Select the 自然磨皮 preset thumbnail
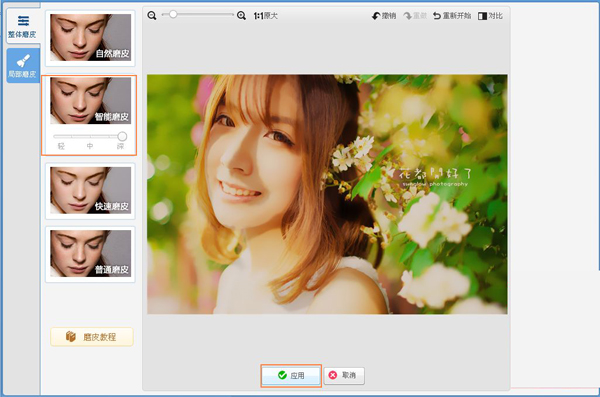 [x=90, y=38]
